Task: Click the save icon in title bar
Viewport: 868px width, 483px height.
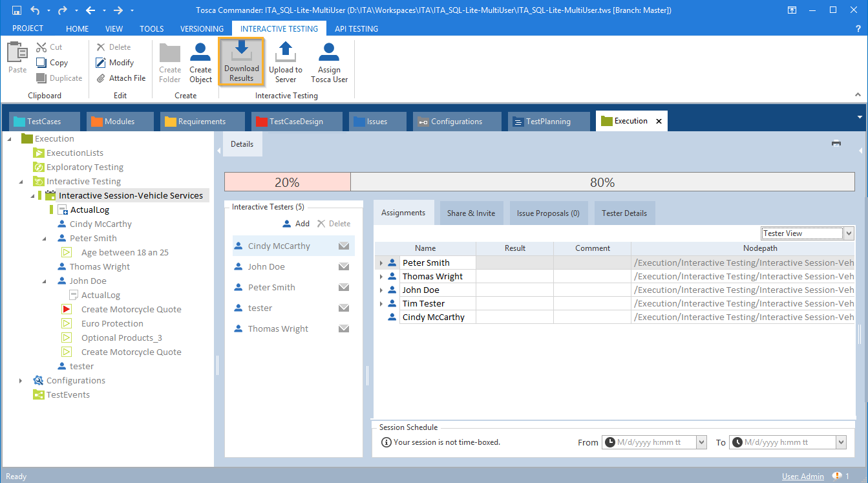Action: point(17,10)
